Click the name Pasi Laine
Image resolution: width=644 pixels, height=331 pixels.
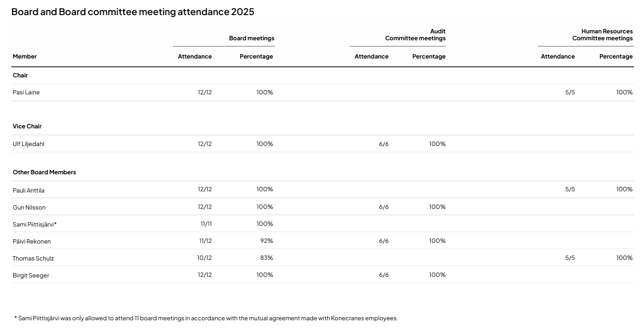[x=26, y=93]
